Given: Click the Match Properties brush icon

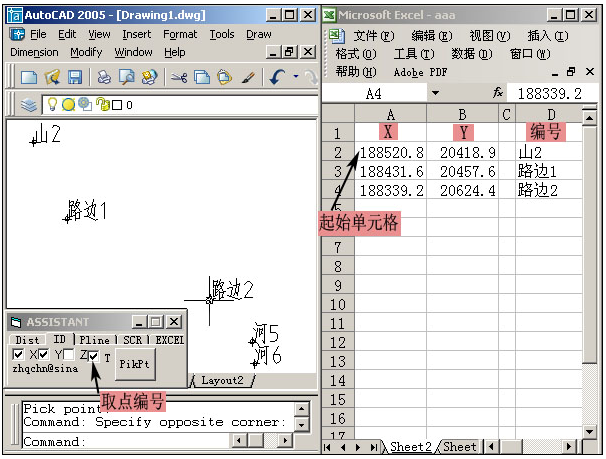Looking at the screenshot, I should (x=248, y=77).
